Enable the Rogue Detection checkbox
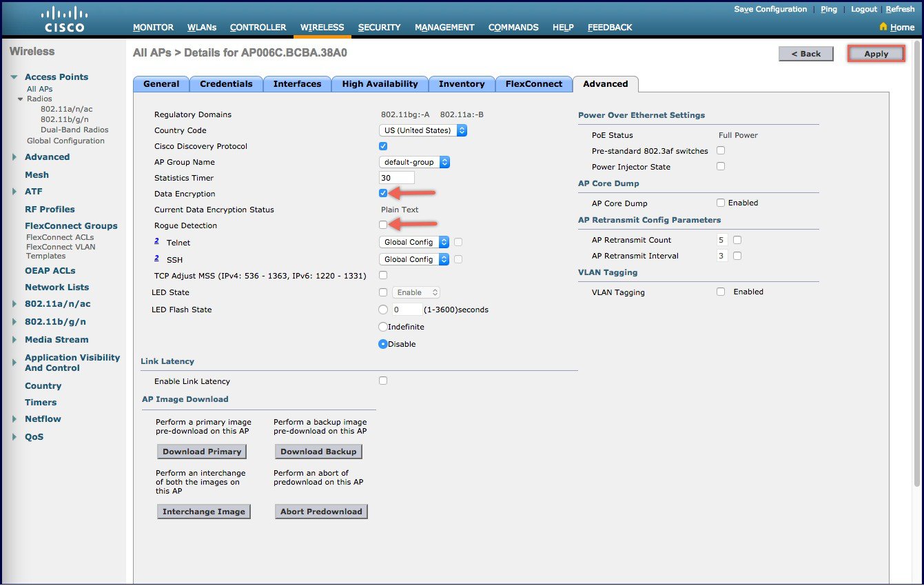Viewport: 924px width, 586px height. [383, 225]
